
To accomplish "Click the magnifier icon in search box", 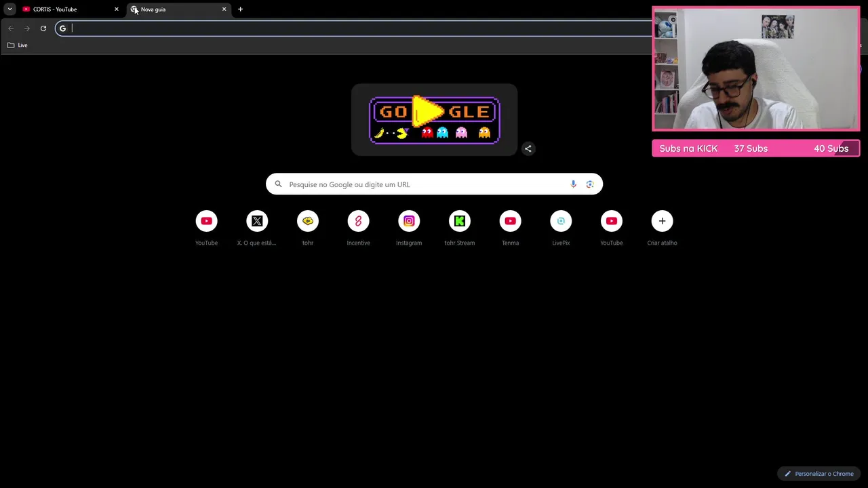I will (x=278, y=184).
